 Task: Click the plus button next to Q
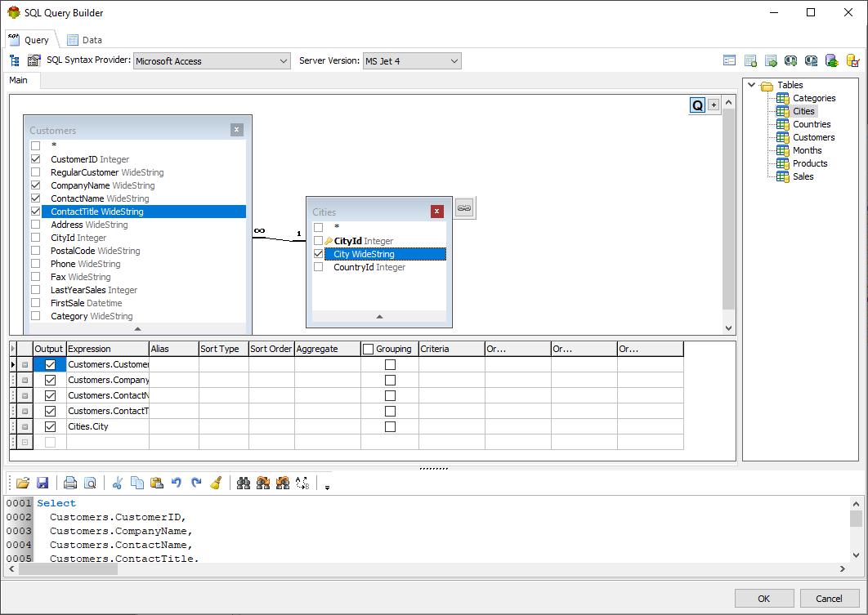[714, 105]
